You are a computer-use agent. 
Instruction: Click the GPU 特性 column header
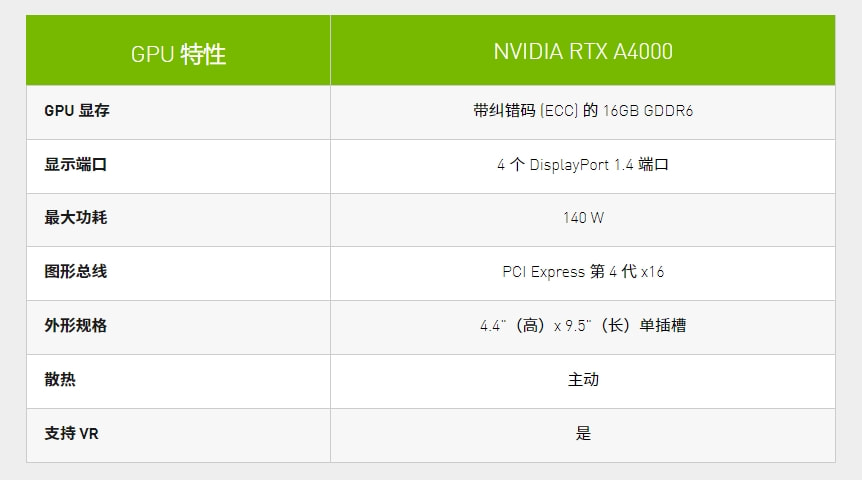pyautogui.click(x=178, y=53)
